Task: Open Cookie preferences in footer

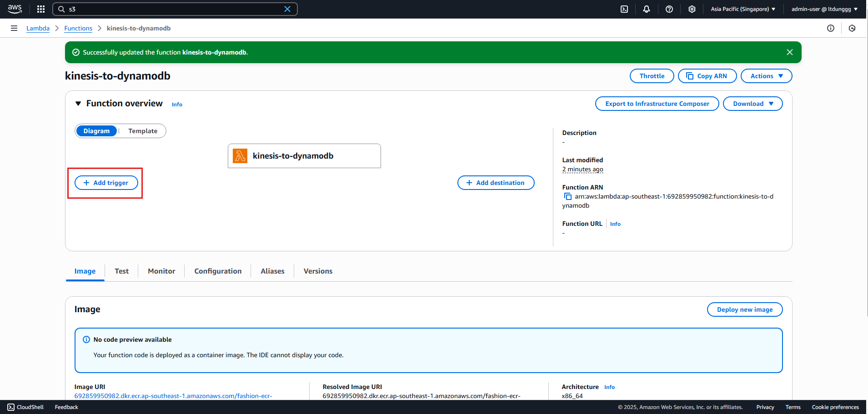Action: click(x=835, y=407)
